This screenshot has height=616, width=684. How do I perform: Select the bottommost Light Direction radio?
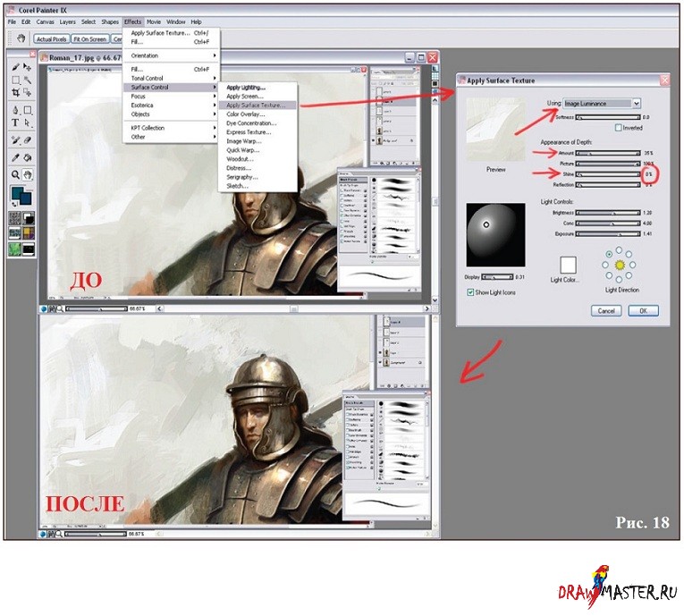click(619, 279)
